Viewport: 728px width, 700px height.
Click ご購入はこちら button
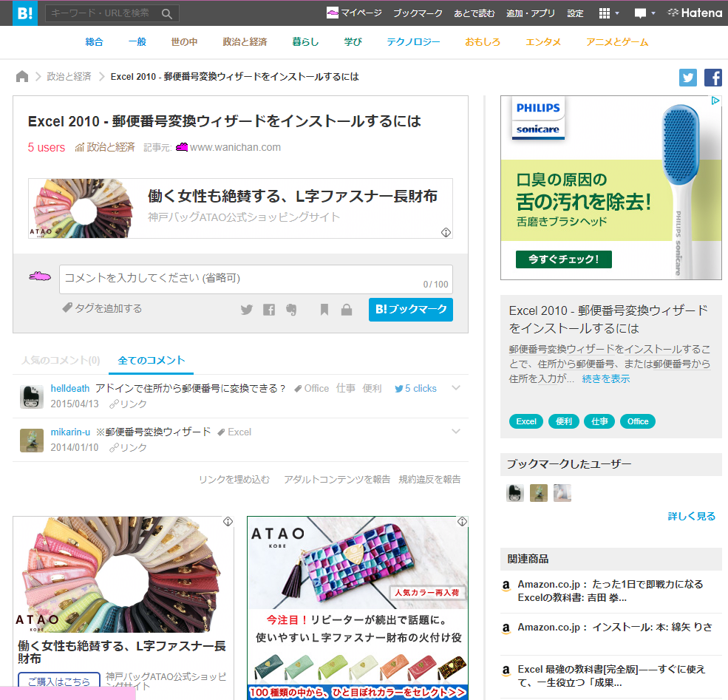(x=59, y=681)
